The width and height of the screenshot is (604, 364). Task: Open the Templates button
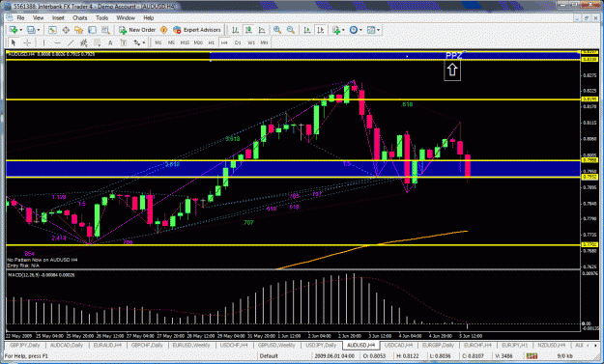click(370, 30)
